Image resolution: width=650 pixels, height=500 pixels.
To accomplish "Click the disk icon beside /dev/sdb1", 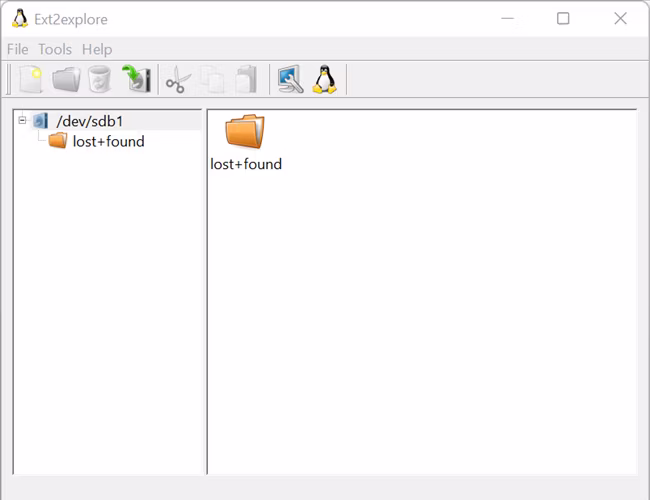I will 41,121.
